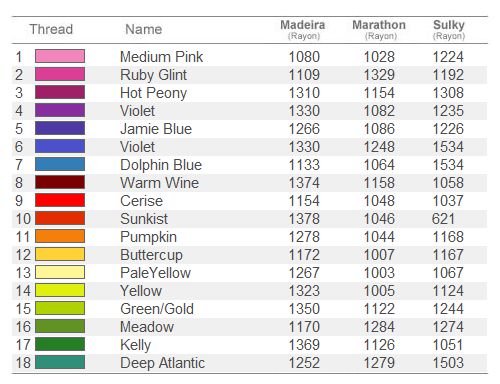Click Madeira code 1369 for Kelly

click(x=304, y=345)
